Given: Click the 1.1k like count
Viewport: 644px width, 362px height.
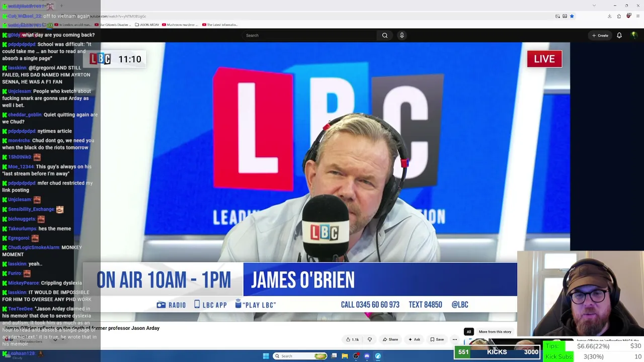Looking at the screenshot, I should [355, 339].
